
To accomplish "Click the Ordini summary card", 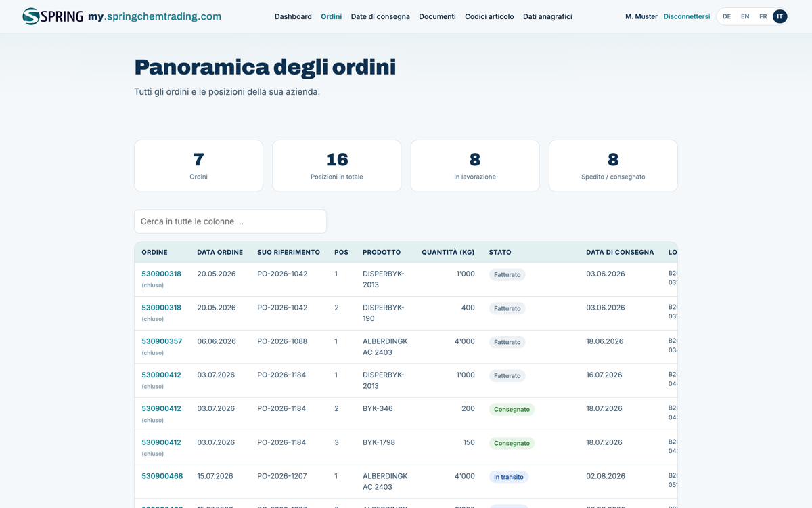I will click(x=198, y=166).
